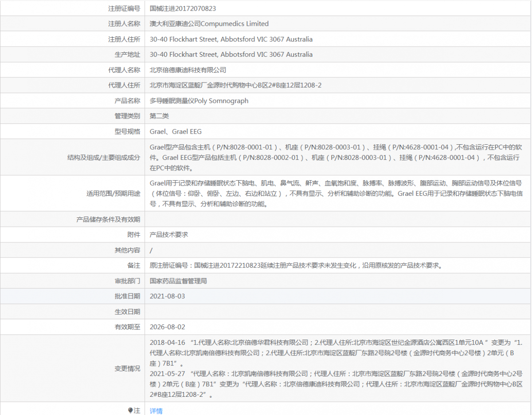Click the 产品储存条件及有效期 label

coord(109,219)
